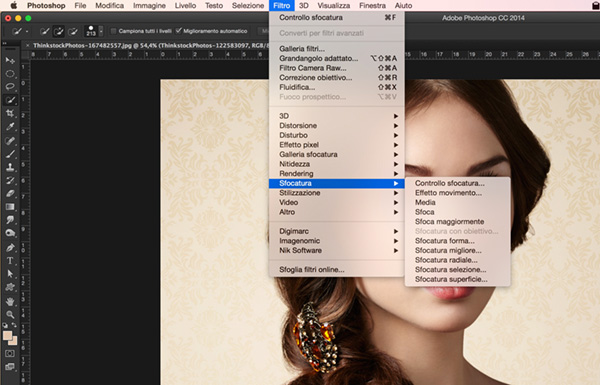Choose Subtract from selection mode
Screen dimensions: 600x385
[73, 31]
